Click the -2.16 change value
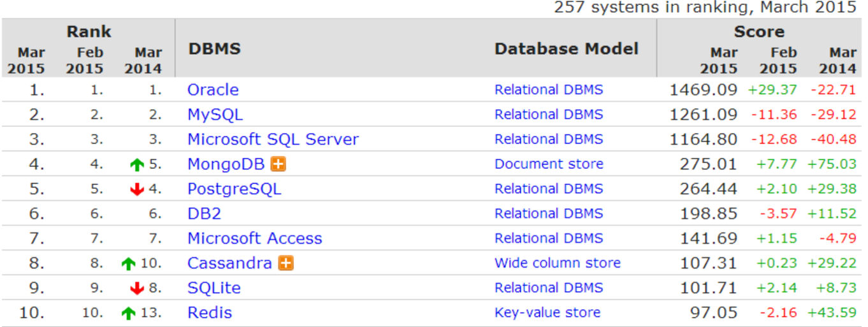Screen dimensions: 868x327 pos(778,312)
